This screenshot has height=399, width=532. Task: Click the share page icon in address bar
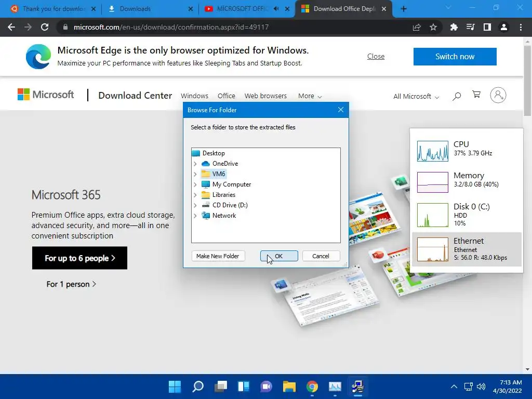[x=417, y=27]
